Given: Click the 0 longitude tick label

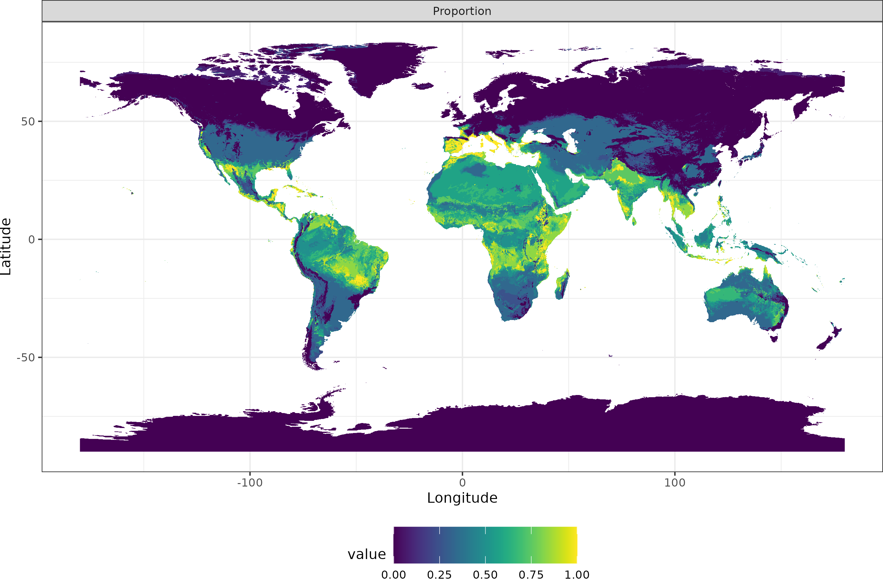Looking at the screenshot, I should point(462,482).
